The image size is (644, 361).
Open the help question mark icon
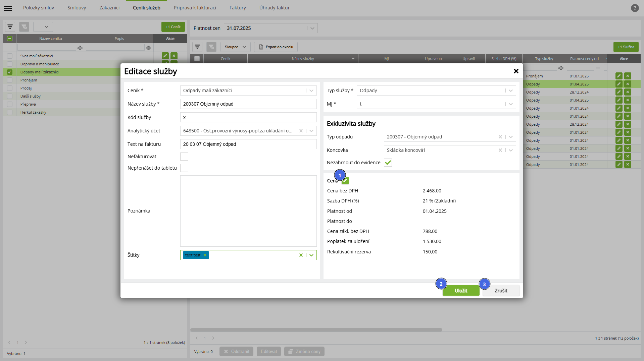[635, 8]
